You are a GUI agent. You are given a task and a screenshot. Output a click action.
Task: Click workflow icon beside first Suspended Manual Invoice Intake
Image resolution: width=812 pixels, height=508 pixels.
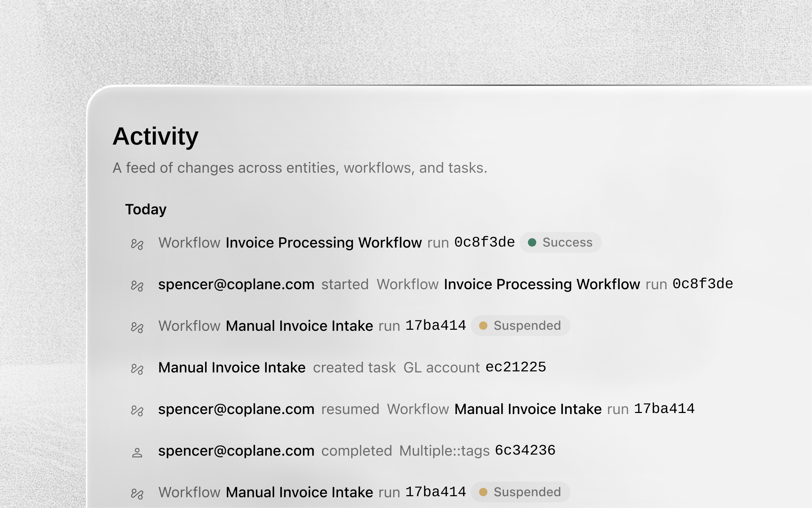[137, 327]
